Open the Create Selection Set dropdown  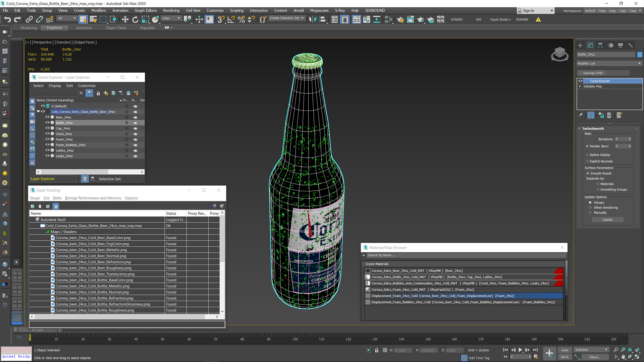click(287, 18)
